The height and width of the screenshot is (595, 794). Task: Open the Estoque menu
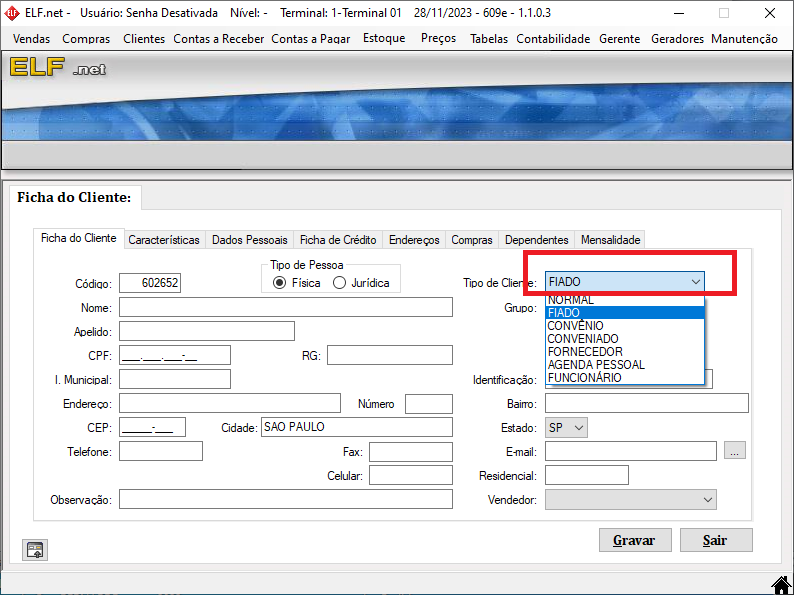coord(384,38)
